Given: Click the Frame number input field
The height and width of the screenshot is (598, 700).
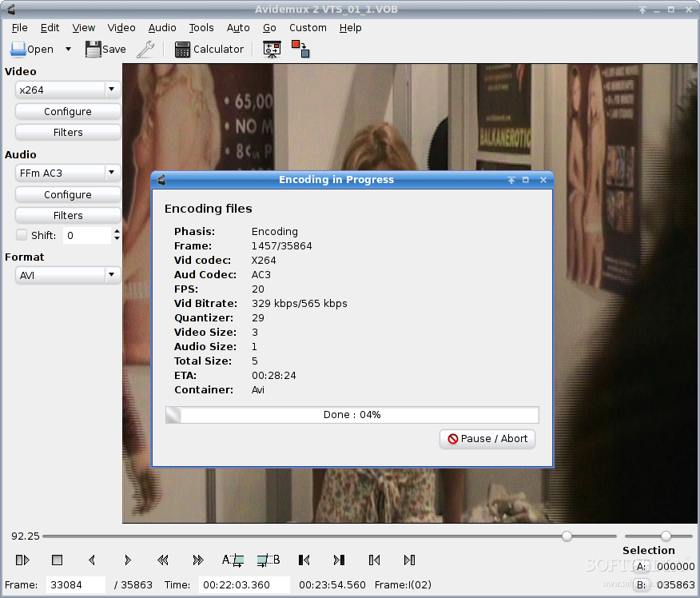Looking at the screenshot, I should pos(75,585).
